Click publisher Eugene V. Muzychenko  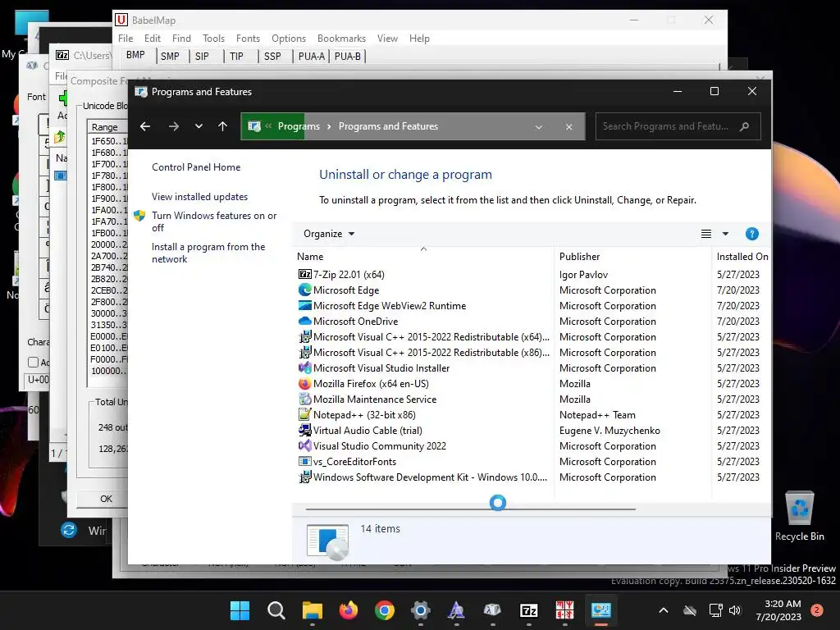click(x=609, y=430)
